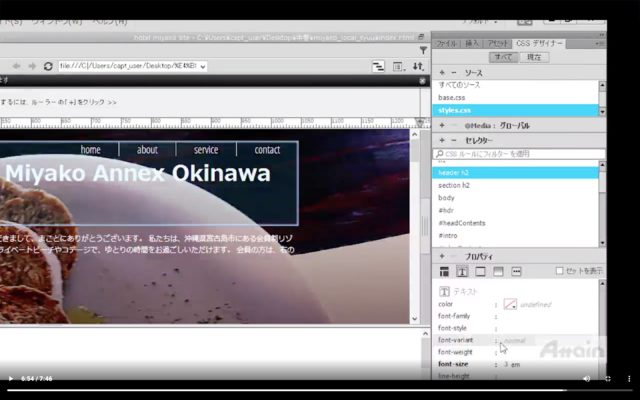Select the 現在 mode button
The image size is (640, 400).
(534, 57)
